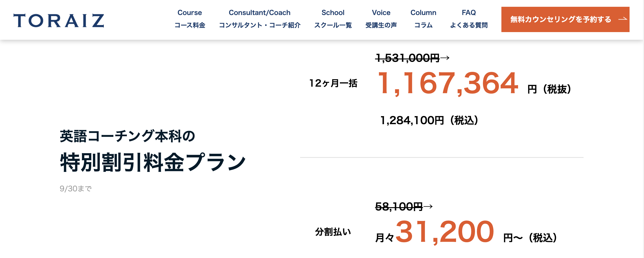The image size is (644, 258).
Task: Open FAQ よくある質問 menu item
Action: [469, 19]
